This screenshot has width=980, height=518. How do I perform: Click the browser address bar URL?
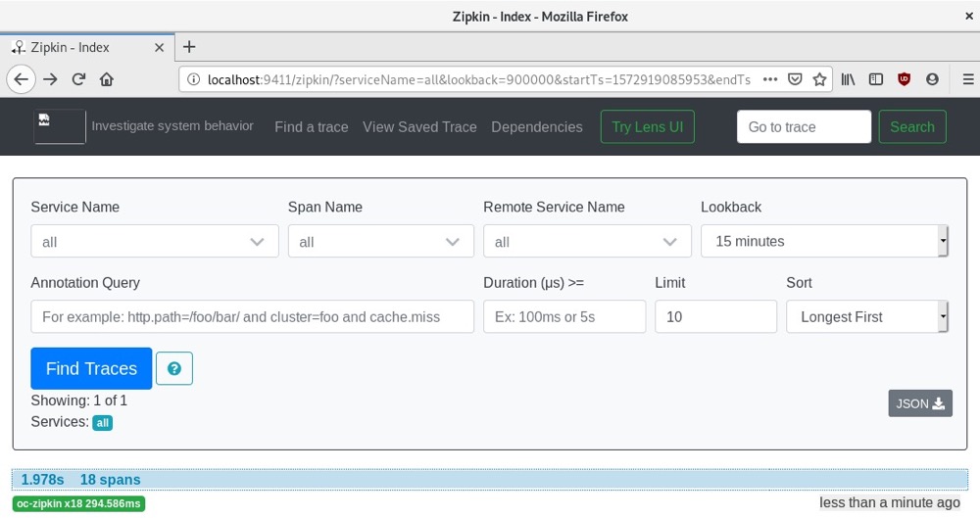tap(479, 79)
